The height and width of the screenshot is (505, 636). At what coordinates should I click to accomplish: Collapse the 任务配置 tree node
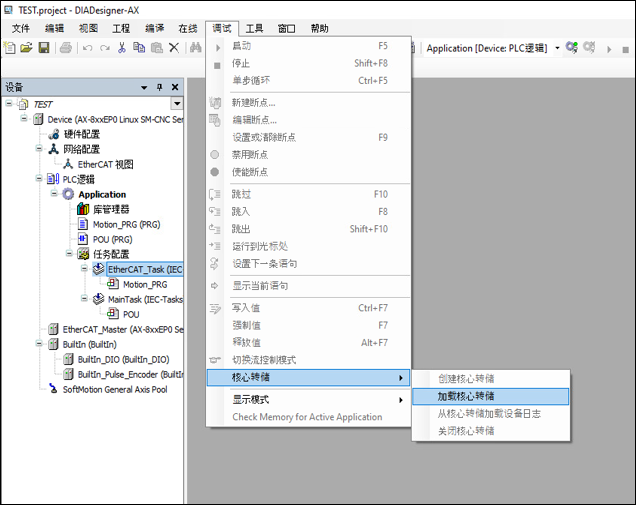(69, 254)
